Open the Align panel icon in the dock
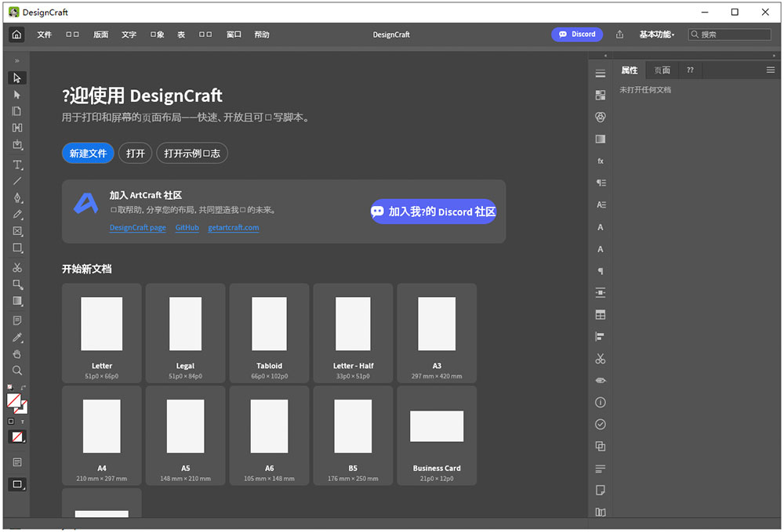The height and width of the screenshot is (532, 784). [601, 337]
